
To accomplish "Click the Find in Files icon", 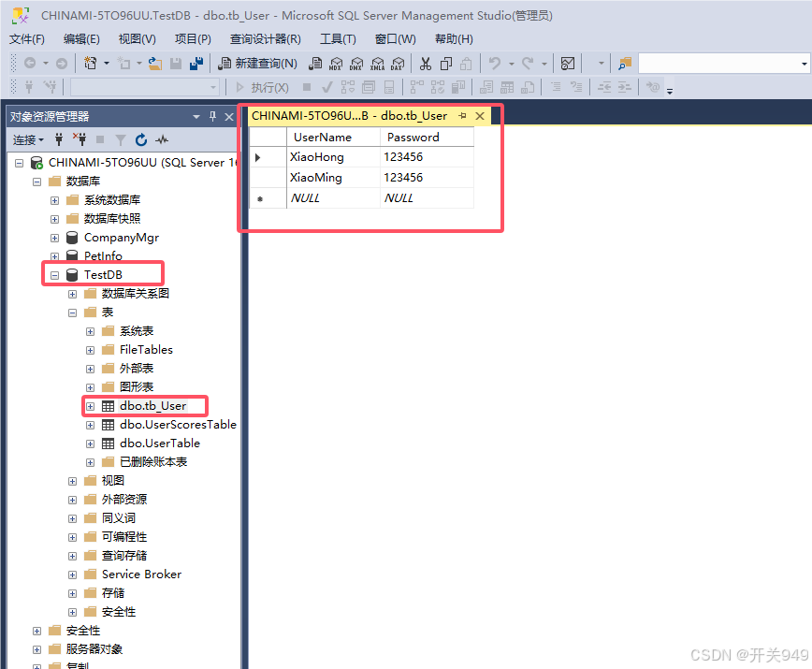I will pos(625,64).
